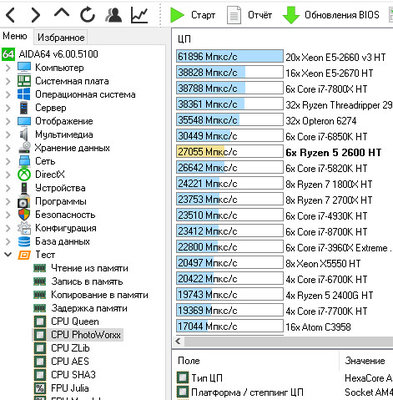Start the benchmark with the green Старт button
Viewport: 393px width, 400px height.
pos(193,15)
